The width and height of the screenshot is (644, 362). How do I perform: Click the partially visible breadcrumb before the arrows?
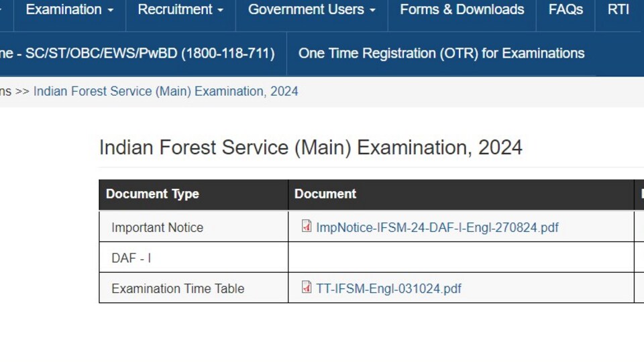tap(6, 92)
